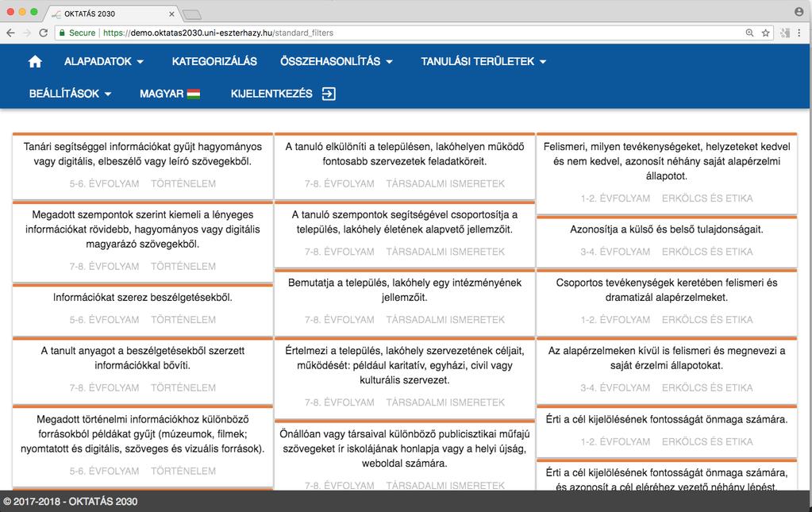Click 1-2. ÉVFOLYAM under 'Felismeri, milyen' card
This screenshot has height=512, width=812.
point(615,198)
